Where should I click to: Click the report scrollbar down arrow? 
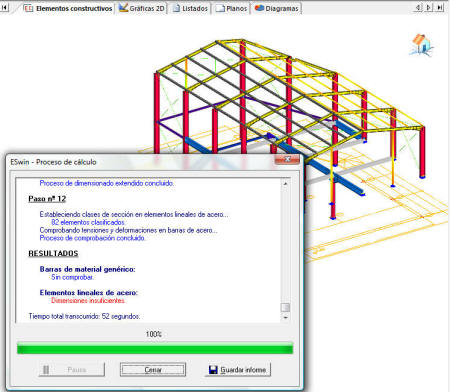click(x=285, y=318)
